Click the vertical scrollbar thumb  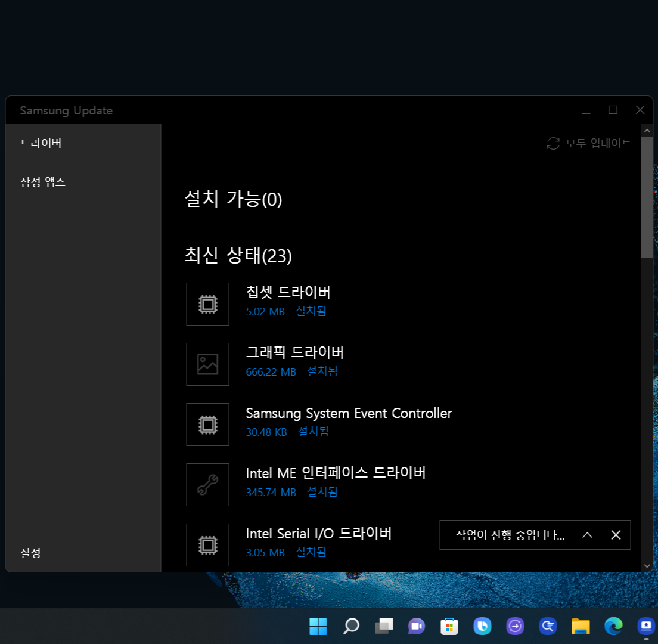tap(647, 198)
